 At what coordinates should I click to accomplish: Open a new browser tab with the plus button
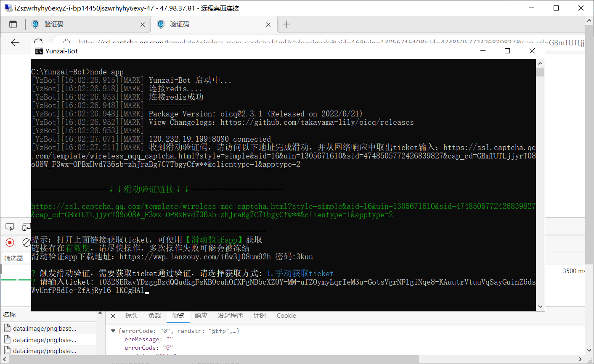pos(286,24)
